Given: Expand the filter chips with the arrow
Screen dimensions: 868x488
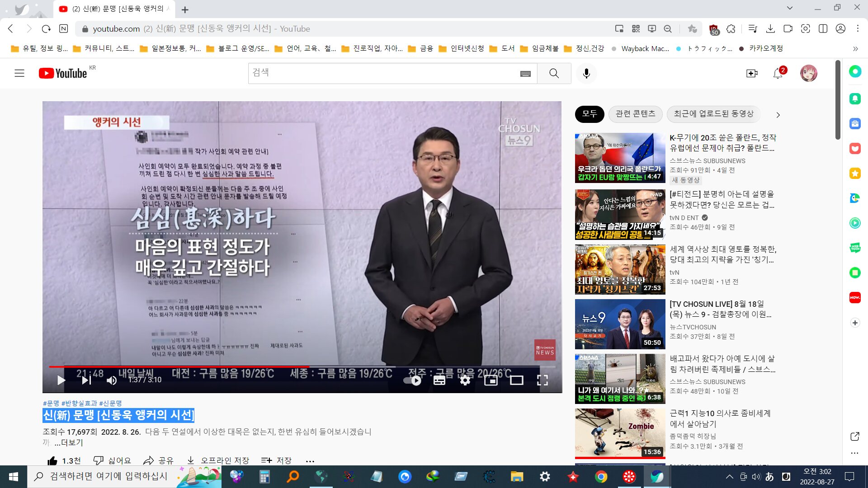Looking at the screenshot, I should [778, 115].
